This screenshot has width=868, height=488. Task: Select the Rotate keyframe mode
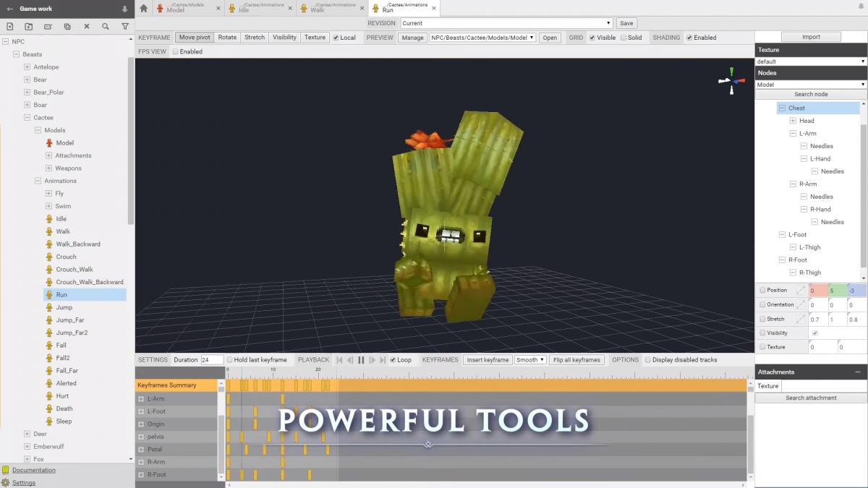tap(227, 38)
